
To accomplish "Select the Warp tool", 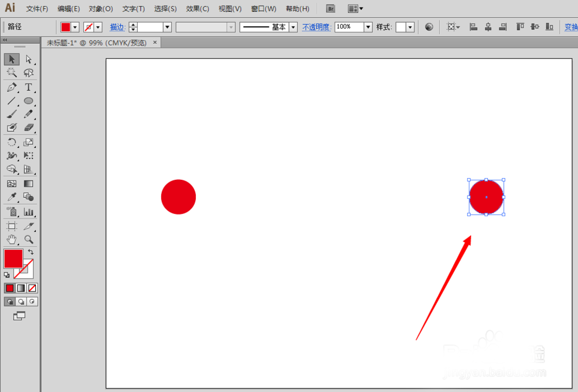I will [x=12, y=156].
